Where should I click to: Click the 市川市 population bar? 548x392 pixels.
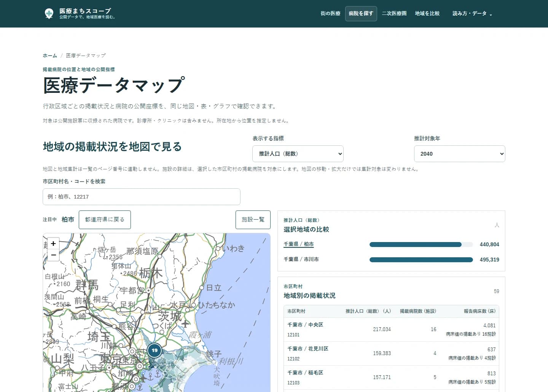coord(421,260)
